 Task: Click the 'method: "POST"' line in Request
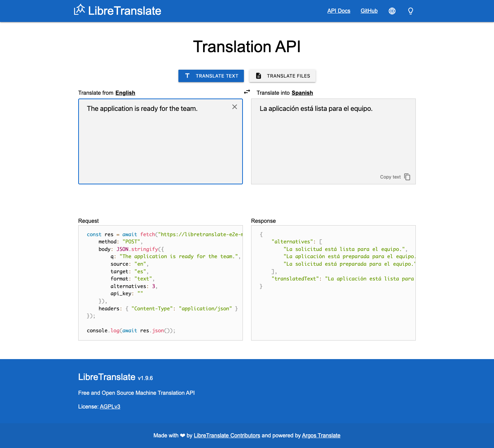click(x=120, y=242)
